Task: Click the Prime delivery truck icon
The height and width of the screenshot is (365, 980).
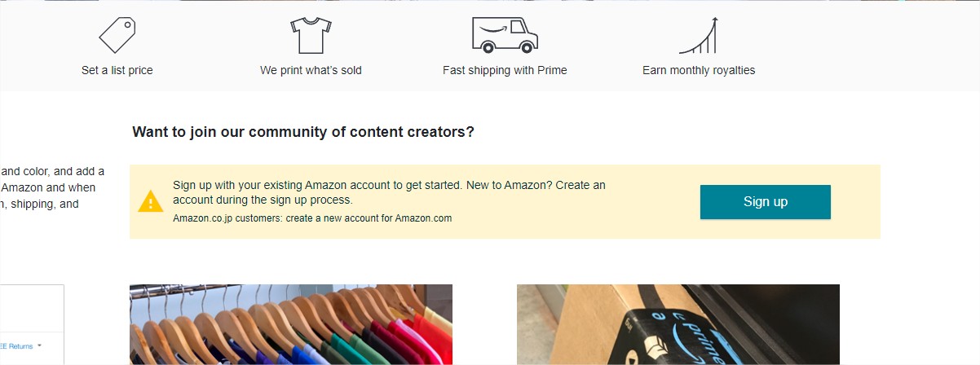Action: coord(505,34)
